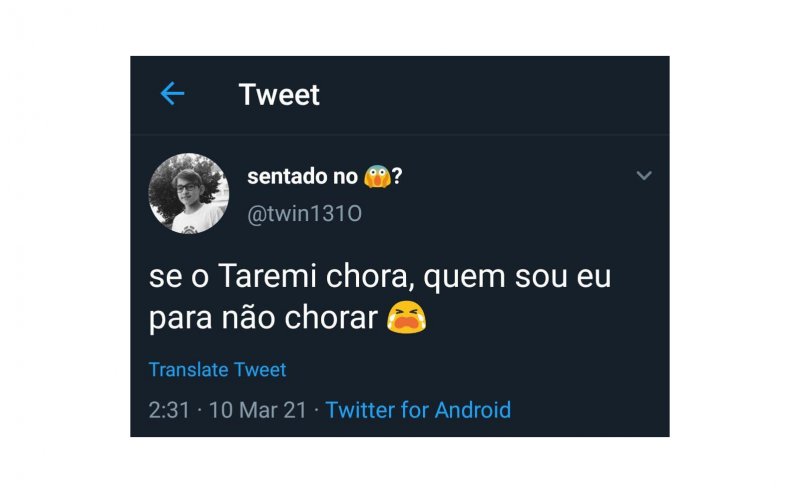Click the "Tweet" header title
The width and height of the screenshot is (800, 493).
click(279, 95)
